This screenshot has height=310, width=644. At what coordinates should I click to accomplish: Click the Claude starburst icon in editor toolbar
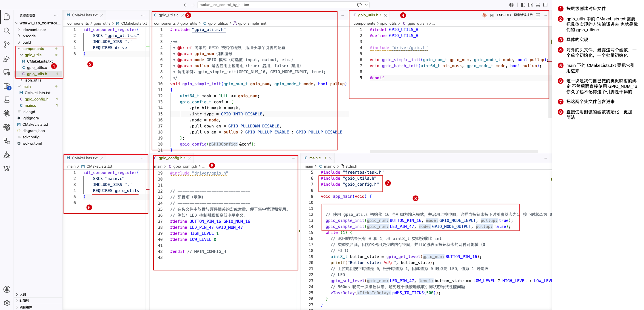pos(484,15)
